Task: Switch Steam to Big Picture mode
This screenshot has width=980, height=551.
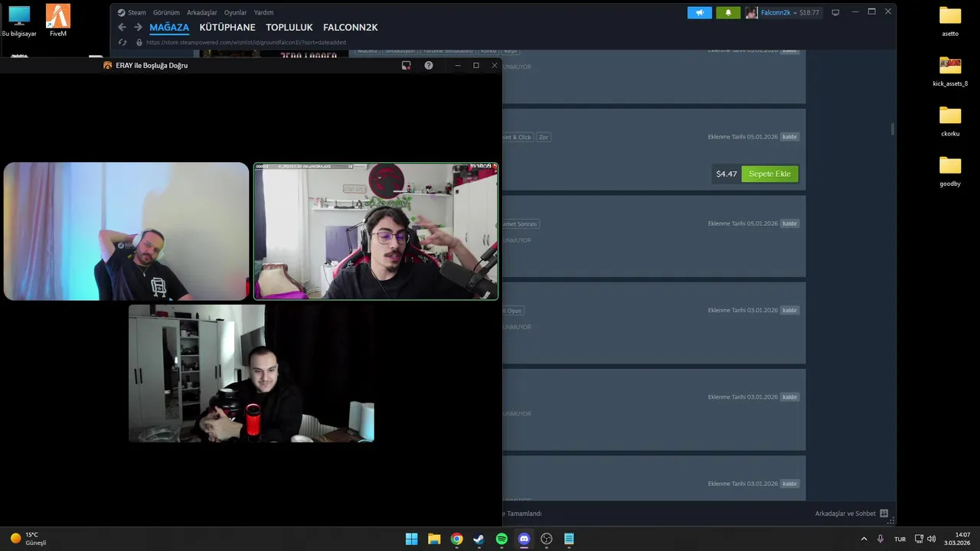Action: [x=835, y=12]
